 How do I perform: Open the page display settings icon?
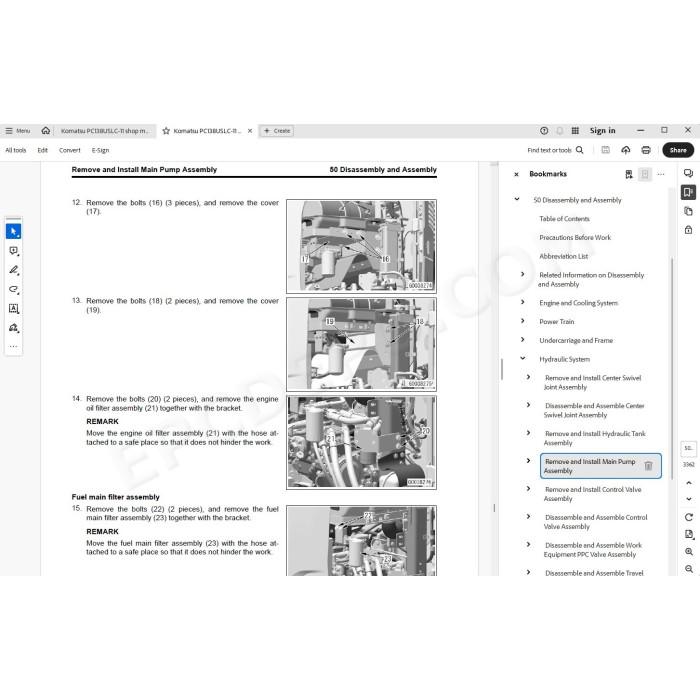(x=688, y=534)
